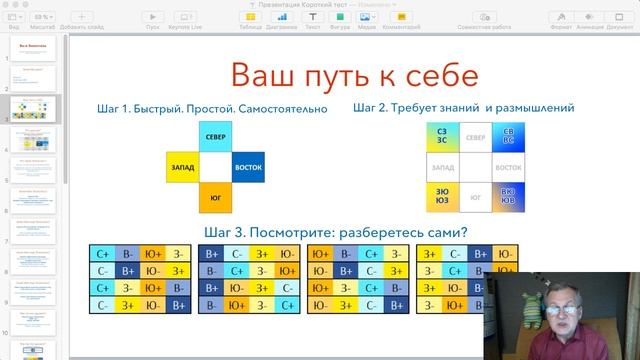
Task: Select the cyan СЕВЕР square shape
Action: click(x=216, y=137)
